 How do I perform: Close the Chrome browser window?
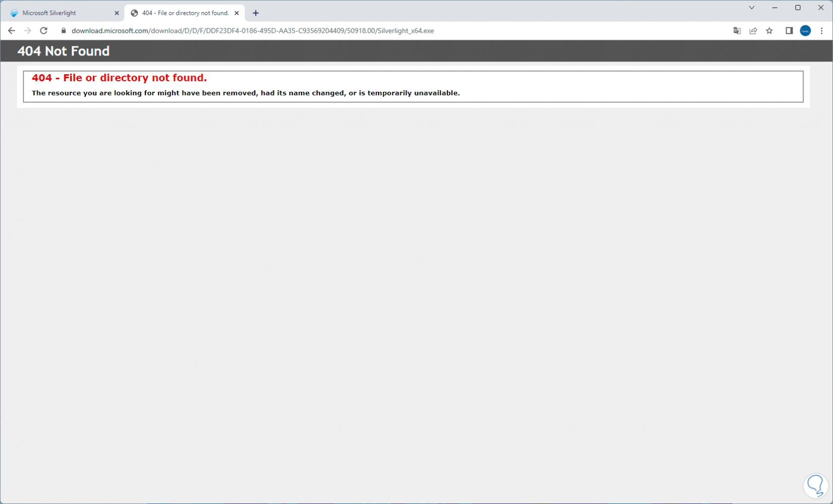(x=821, y=8)
